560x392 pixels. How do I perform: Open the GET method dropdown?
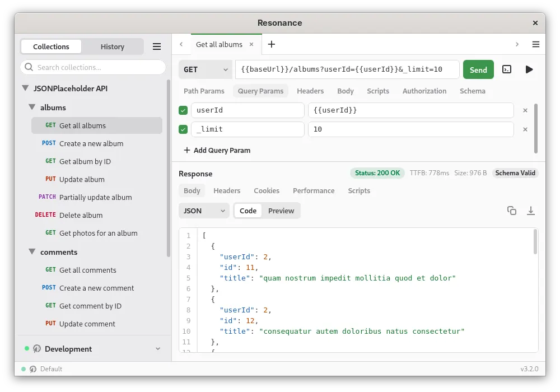(206, 69)
